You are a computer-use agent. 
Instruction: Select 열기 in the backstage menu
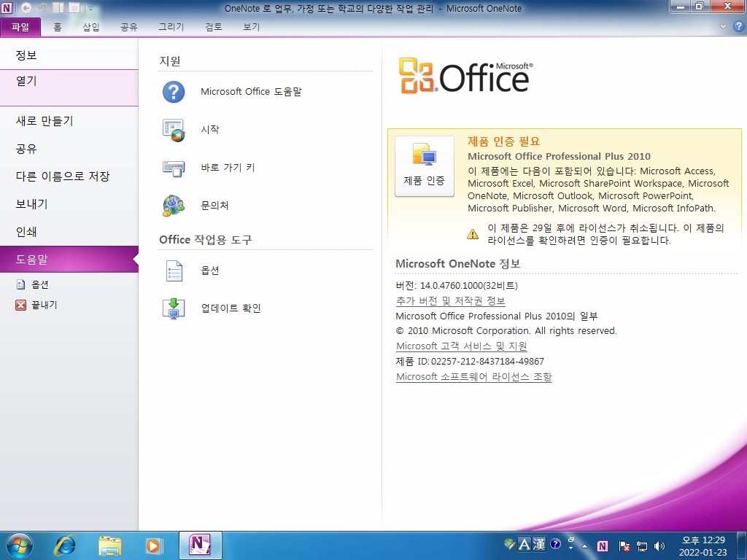pos(69,87)
